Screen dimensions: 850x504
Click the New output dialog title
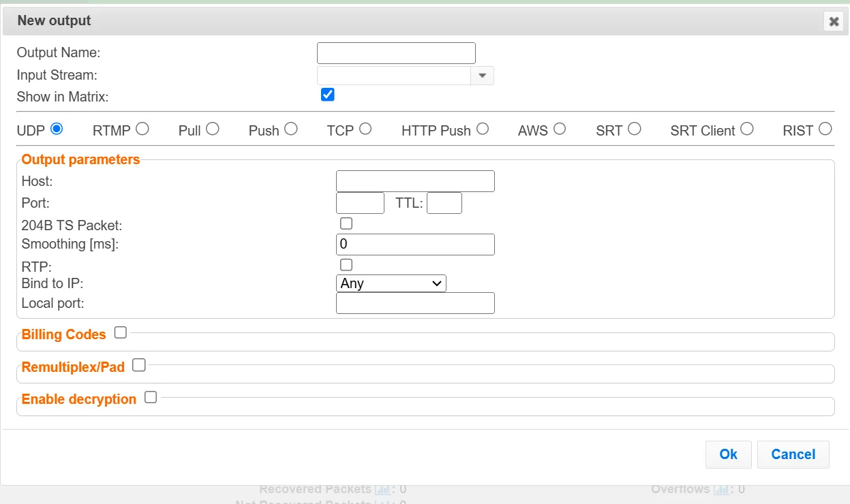(55, 20)
